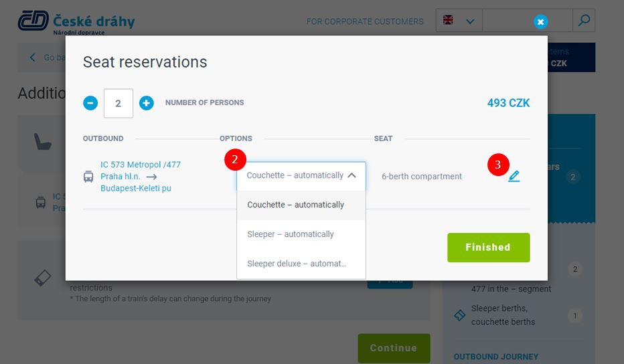
Task: Click the Continue button
Action: [394, 348]
